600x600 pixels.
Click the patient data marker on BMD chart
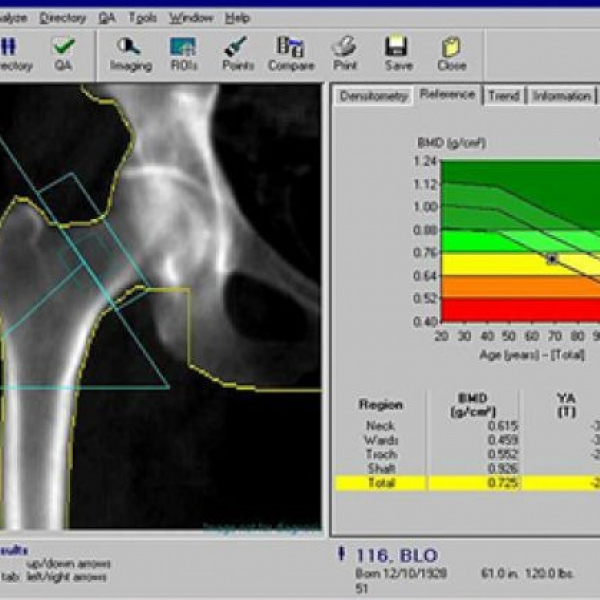[551, 259]
